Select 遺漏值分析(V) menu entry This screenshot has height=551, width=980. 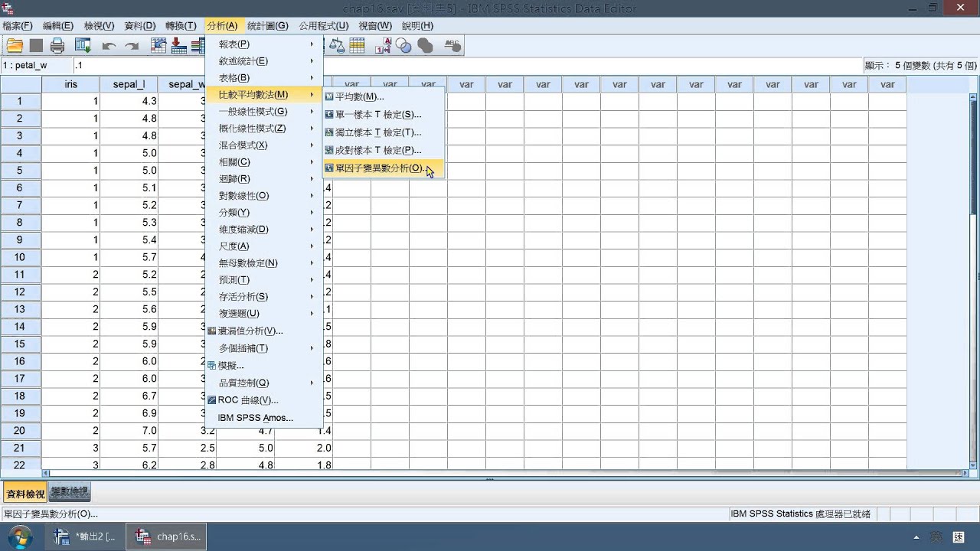264,331
